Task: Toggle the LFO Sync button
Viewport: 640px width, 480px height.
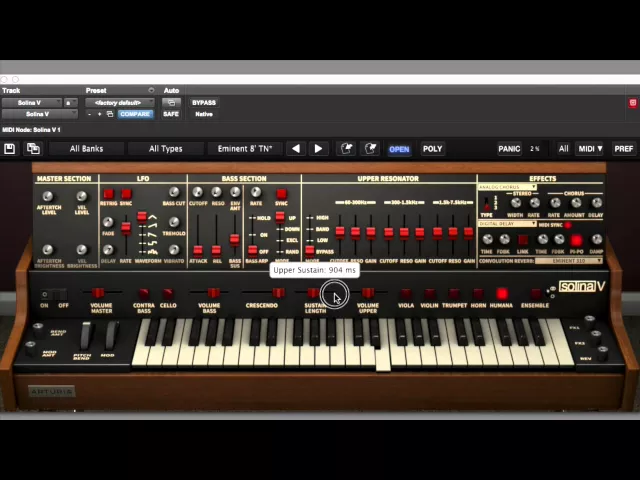Action: coord(127,194)
